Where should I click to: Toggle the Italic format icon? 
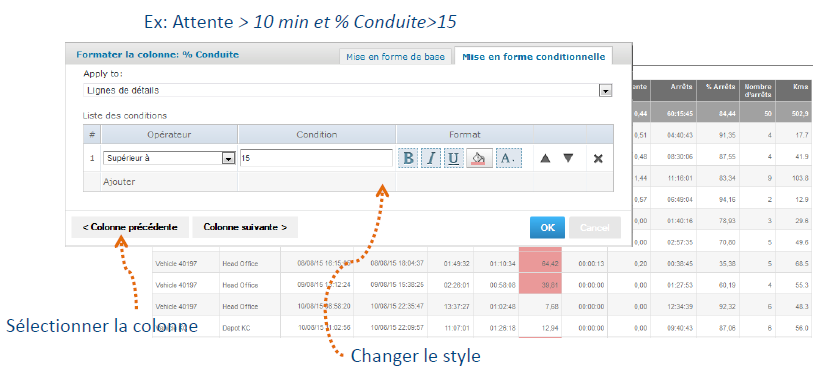431,158
